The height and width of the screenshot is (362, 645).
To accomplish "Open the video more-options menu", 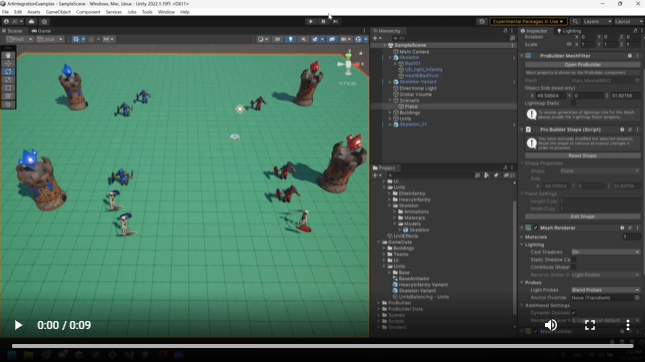I will point(628,325).
